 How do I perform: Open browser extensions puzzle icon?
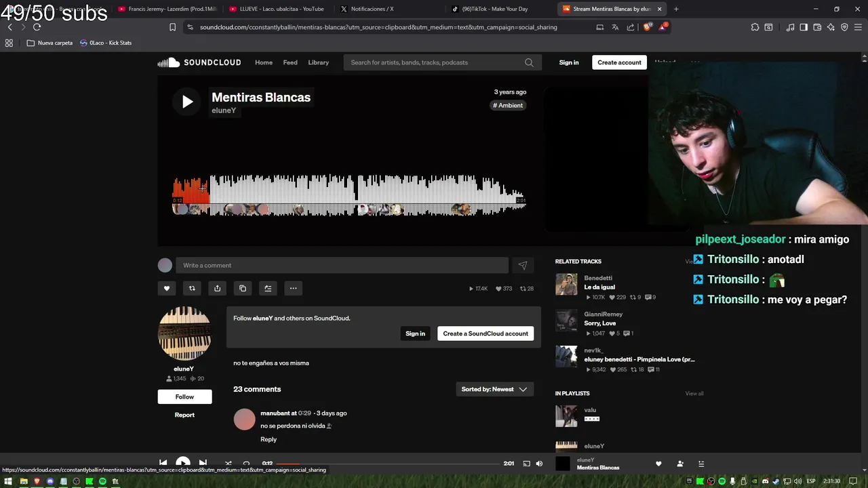755,27
